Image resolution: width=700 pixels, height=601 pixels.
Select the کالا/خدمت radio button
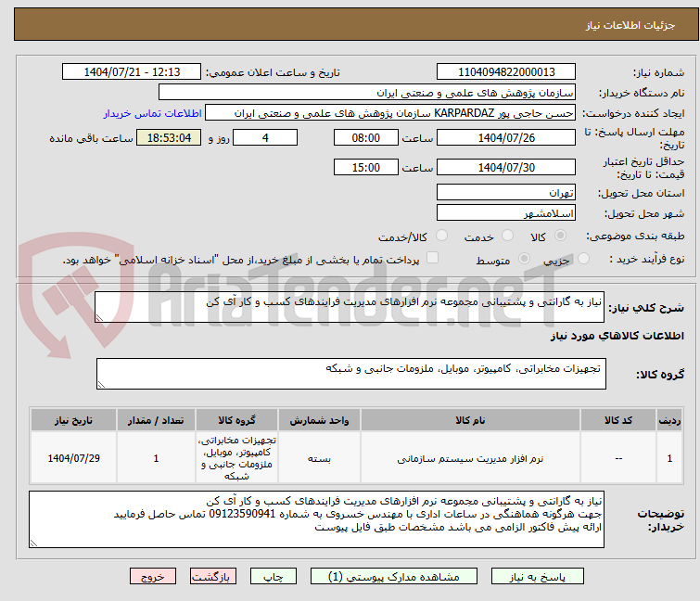(x=441, y=236)
